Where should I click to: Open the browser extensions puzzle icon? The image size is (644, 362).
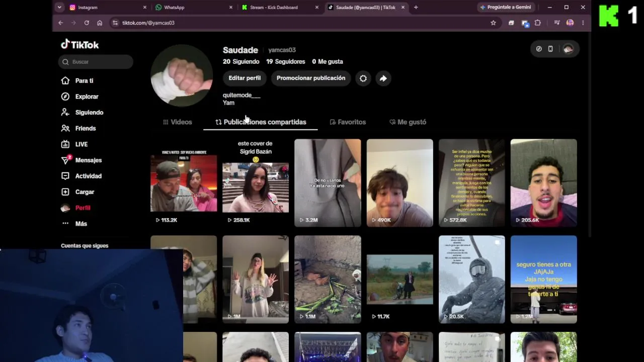coord(537,23)
